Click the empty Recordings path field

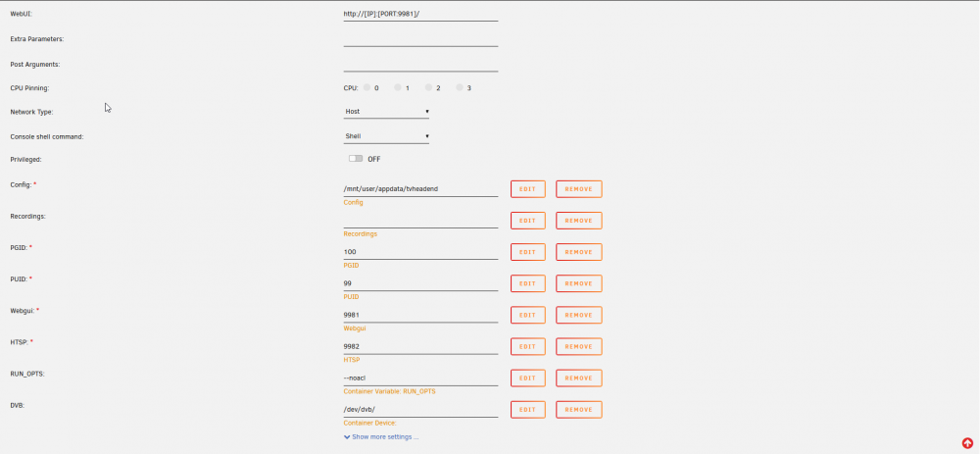click(420, 221)
